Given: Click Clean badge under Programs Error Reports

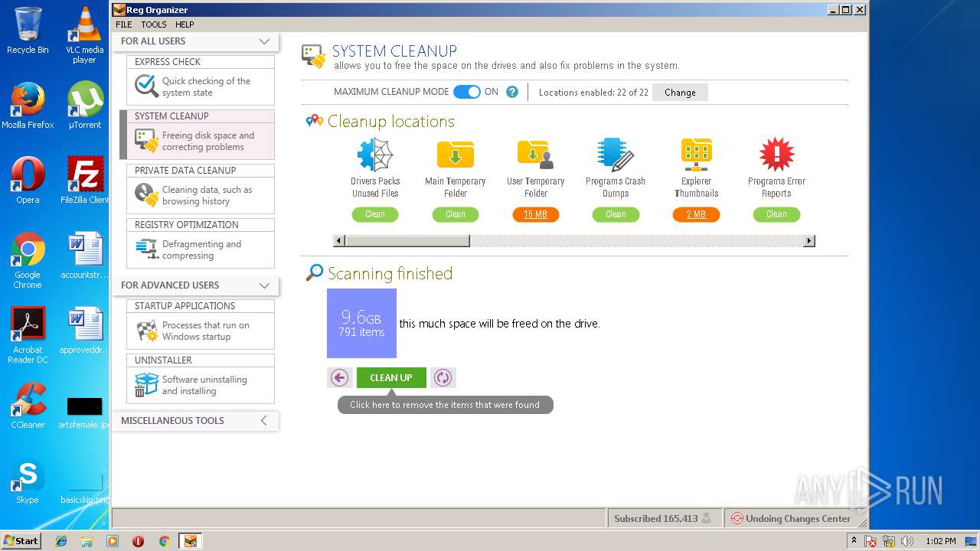Looking at the screenshot, I should [776, 214].
